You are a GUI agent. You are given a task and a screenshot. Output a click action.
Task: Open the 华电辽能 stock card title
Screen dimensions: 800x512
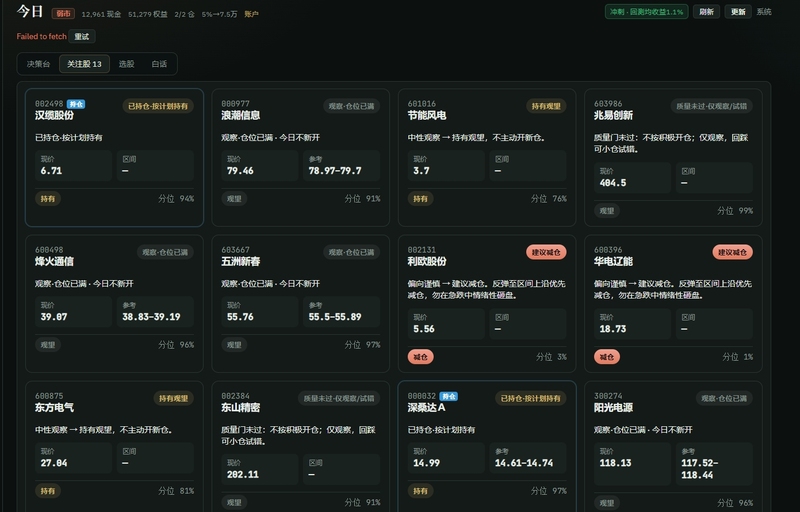tap(613, 262)
